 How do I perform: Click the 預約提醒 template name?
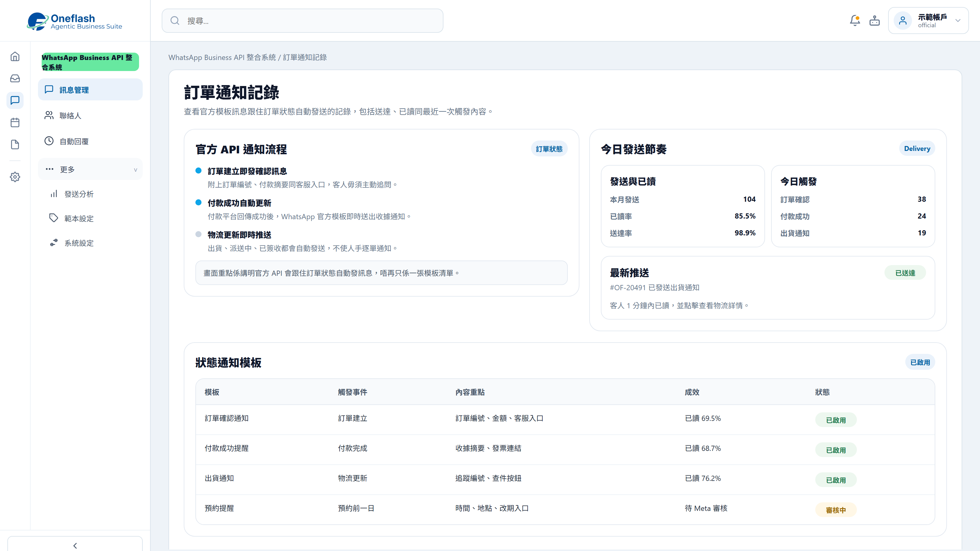click(x=219, y=508)
